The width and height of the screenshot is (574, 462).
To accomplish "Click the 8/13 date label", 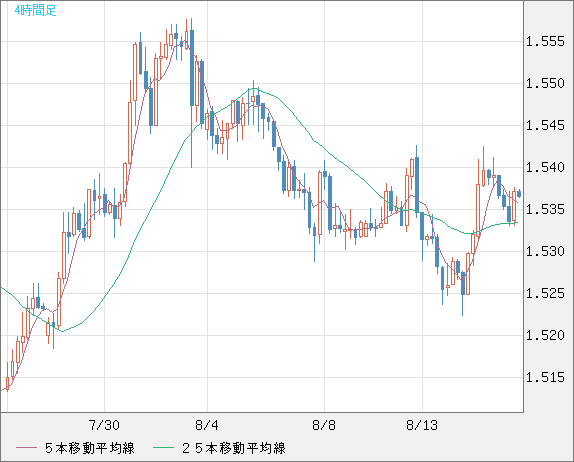I will (x=422, y=425).
